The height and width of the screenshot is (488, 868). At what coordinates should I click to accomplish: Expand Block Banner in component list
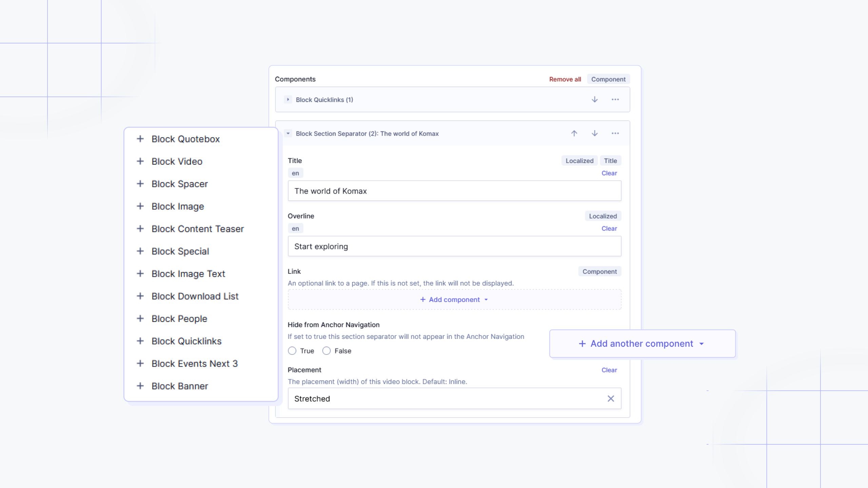tap(139, 386)
